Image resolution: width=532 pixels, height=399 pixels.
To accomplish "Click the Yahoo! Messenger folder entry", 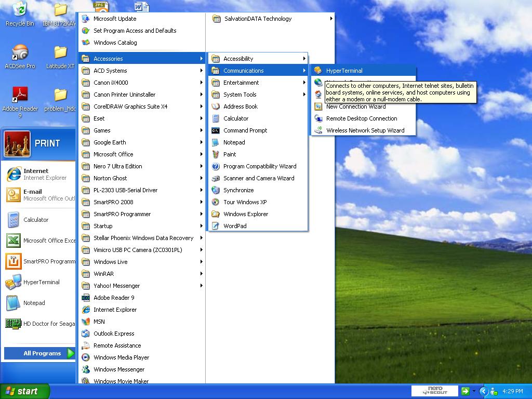I will [142, 286].
